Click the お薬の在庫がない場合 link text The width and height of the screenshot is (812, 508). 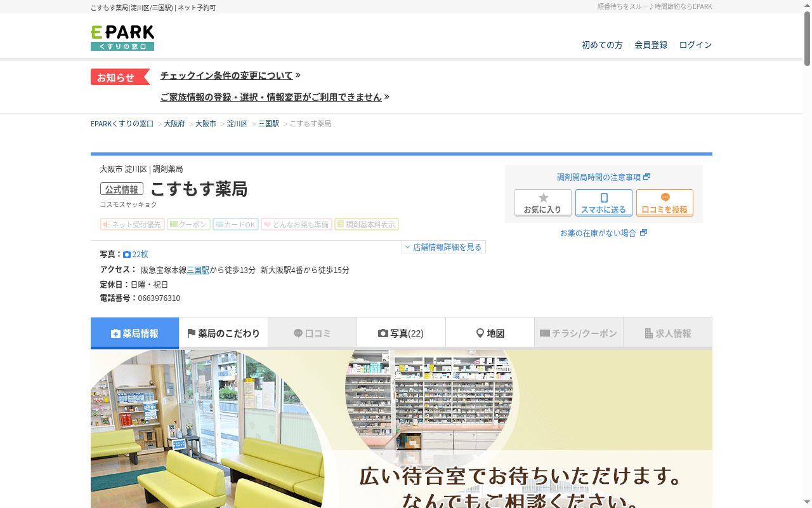pos(598,233)
